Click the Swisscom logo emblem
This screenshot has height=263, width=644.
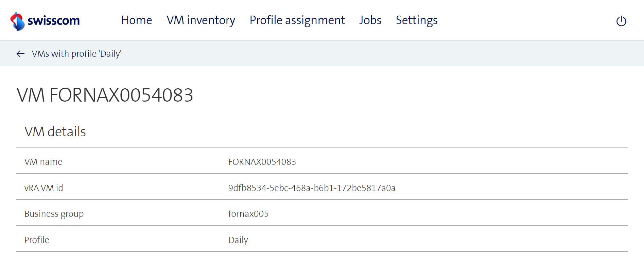click(x=17, y=21)
